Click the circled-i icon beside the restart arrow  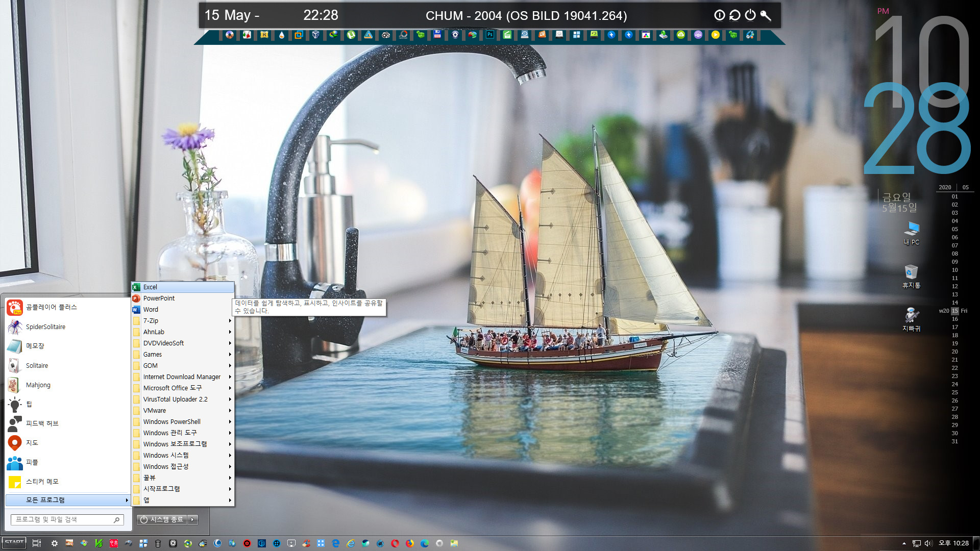720,15
